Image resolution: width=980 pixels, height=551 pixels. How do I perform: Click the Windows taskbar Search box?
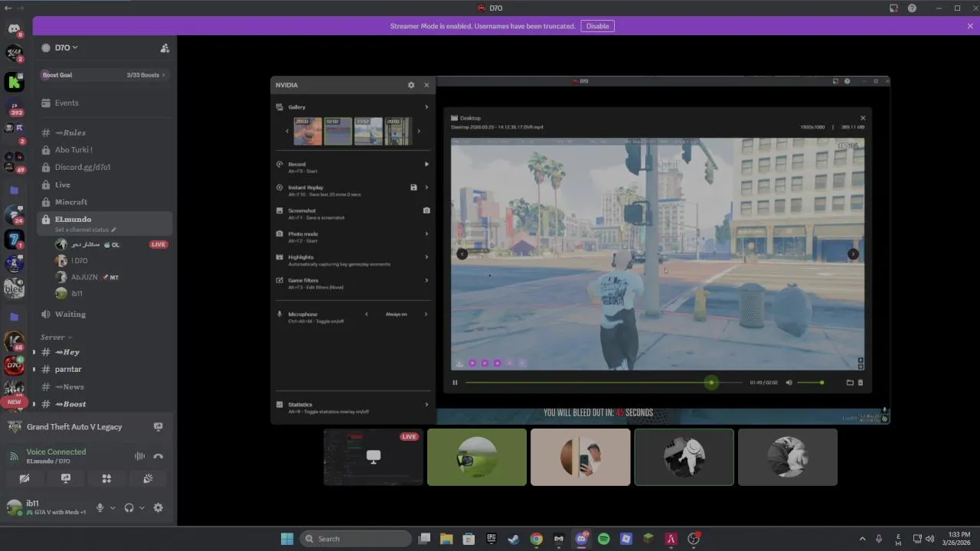pyautogui.click(x=355, y=539)
